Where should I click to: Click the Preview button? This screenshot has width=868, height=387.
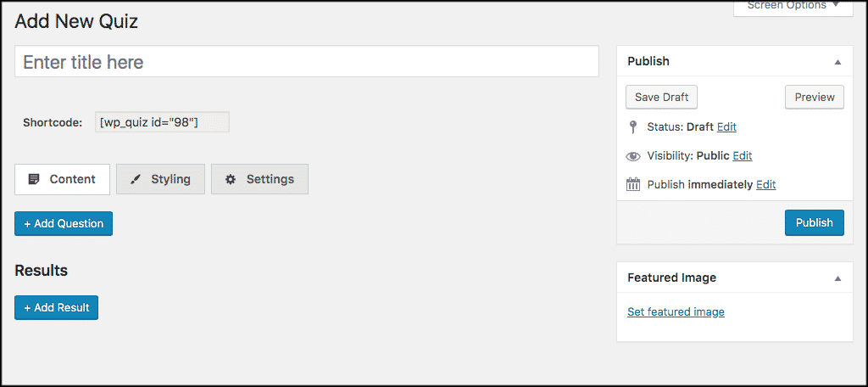click(x=815, y=97)
